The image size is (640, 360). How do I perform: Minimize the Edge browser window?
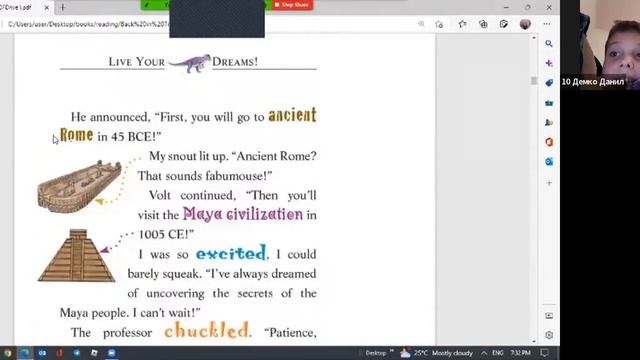[x=506, y=7]
